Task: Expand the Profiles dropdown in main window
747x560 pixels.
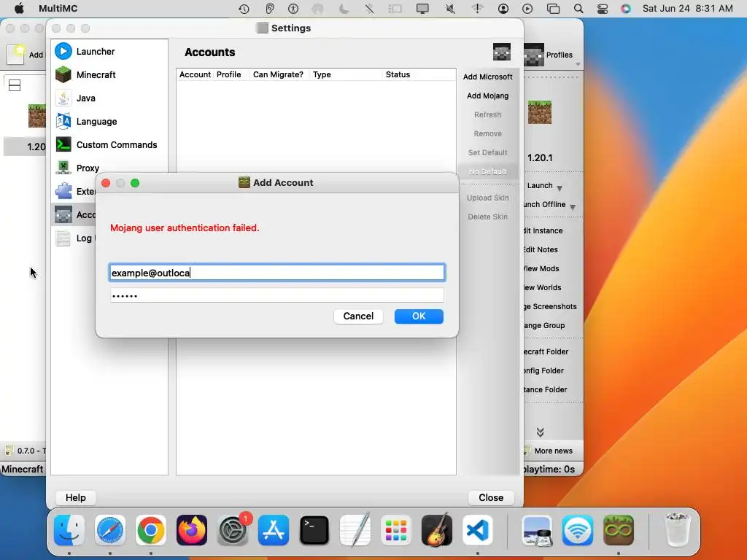Action: coord(578,64)
